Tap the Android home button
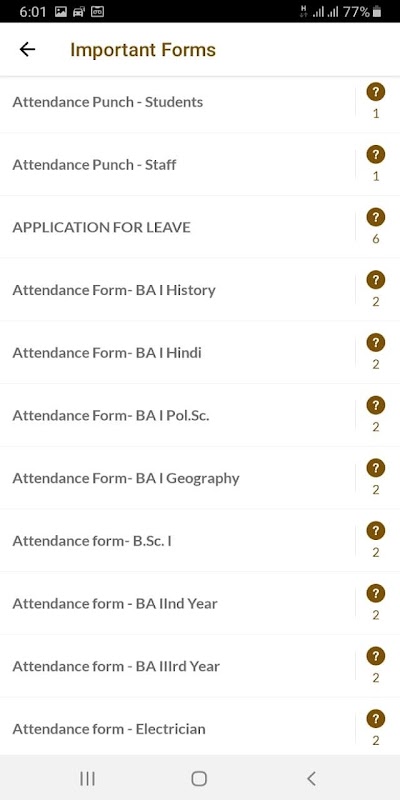Viewport: 400px width, 800px height. pyautogui.click(x=199, y=779)
